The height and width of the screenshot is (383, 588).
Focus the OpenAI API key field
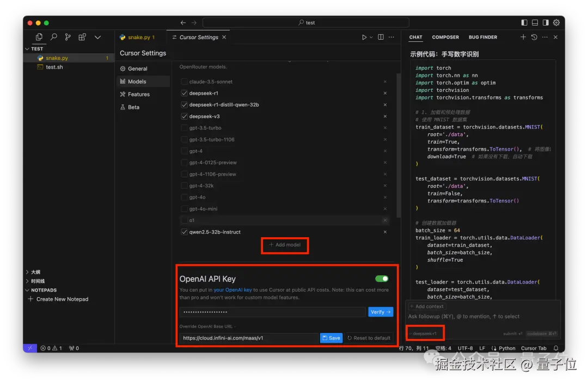[x=272, y=312]
